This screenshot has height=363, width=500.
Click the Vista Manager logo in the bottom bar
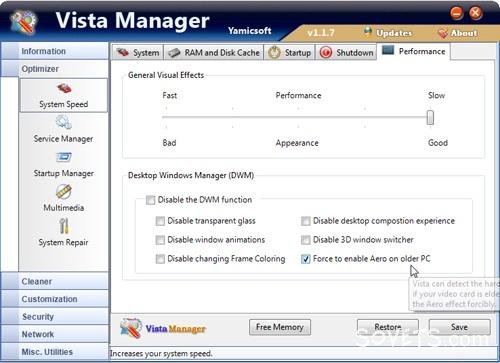[x=163, y=328]
